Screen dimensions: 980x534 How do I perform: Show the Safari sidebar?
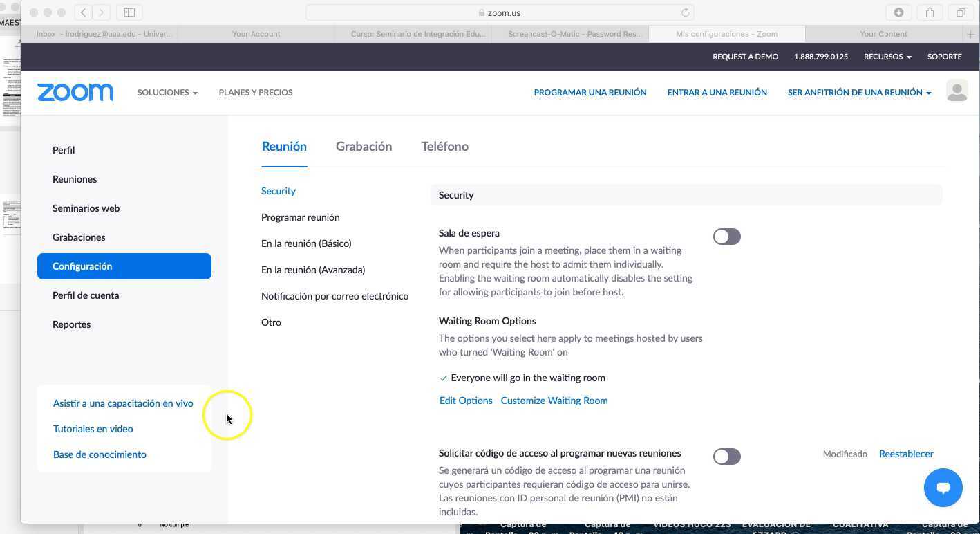[129, 12]
